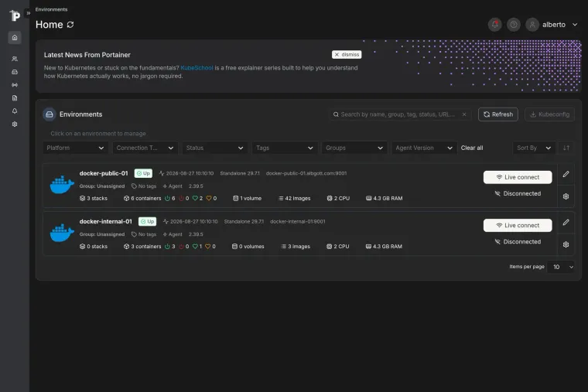This screenshot has height=392, width=588.
Task: Open the Status filter dropdown
Action: pos(214,148)
